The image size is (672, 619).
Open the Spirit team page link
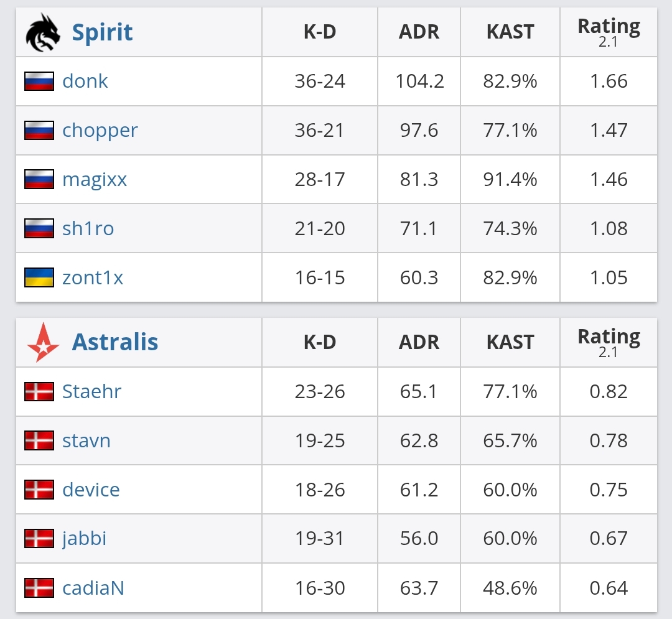103,32
